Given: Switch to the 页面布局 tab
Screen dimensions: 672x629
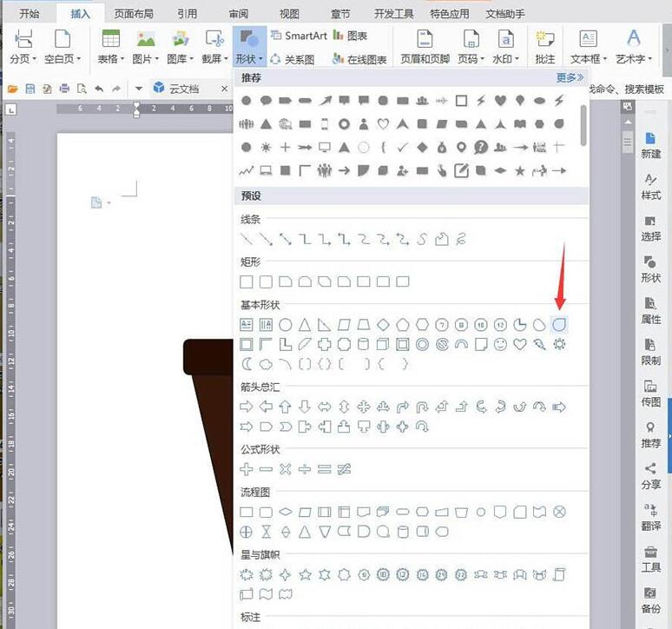Looking at the screenshot, I should coord(135,14).
